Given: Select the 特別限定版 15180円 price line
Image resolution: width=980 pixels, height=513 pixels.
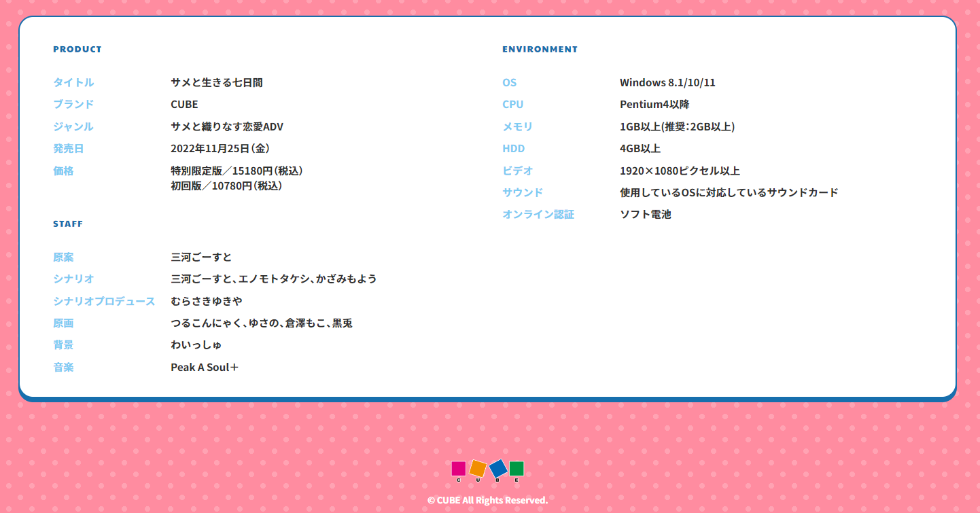Looking at the screenshot, I should 237,171.
